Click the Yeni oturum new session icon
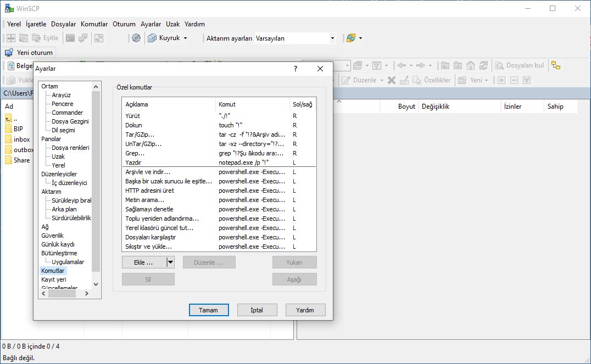 [x=9, y=52]
